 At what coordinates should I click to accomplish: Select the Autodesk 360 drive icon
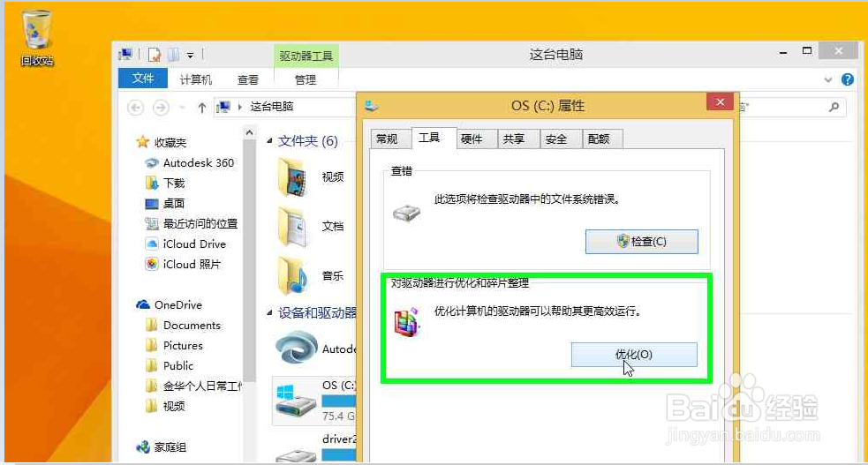pos(297,349)
